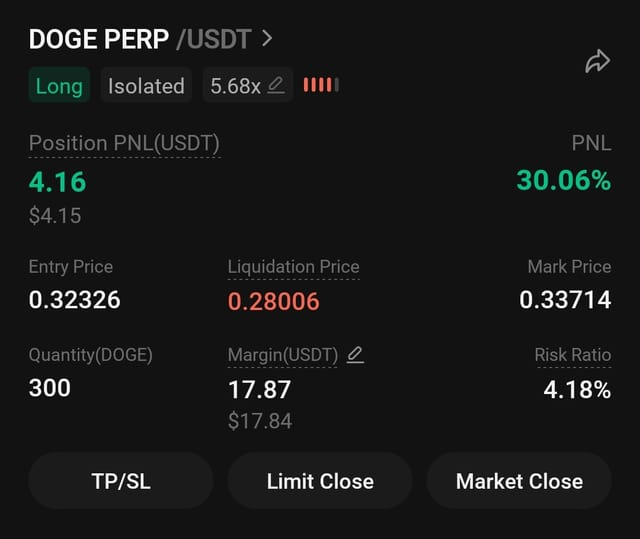This screenshot has width=640, height=539.
Task: Open TP/SL settings
Action: tap(120, 481)
